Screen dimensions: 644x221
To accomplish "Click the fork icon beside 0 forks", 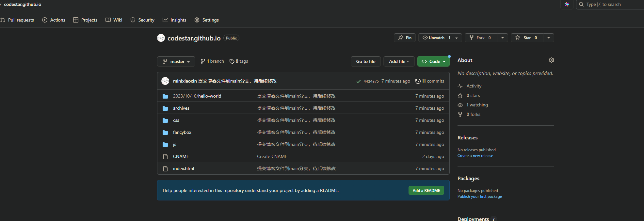I will [x=460, y=114].
